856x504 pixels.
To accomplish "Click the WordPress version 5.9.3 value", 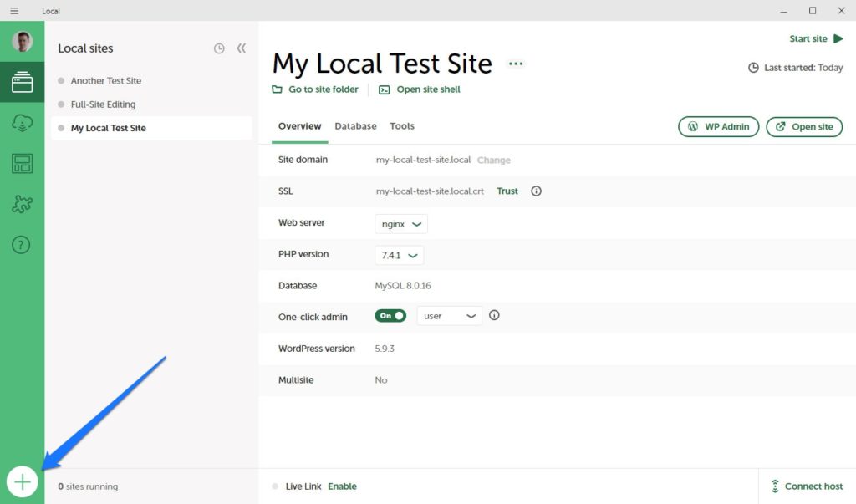I will coord(385,349).
